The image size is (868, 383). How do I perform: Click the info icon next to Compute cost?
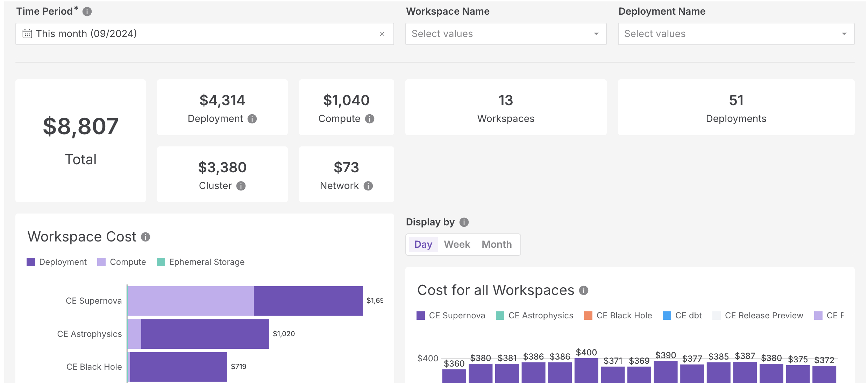click(x=370, y=118)
